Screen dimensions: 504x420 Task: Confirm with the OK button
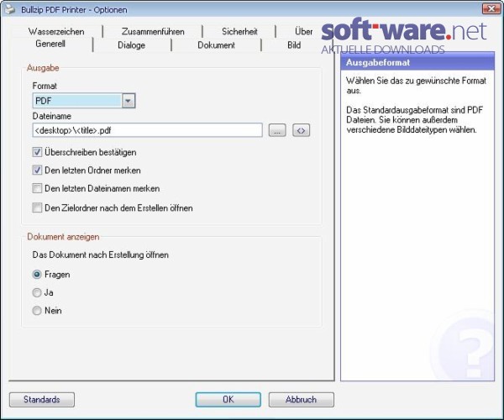228,400
